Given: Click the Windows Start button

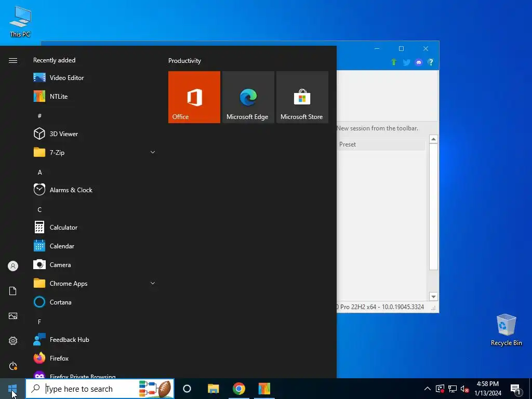Looking at the screenshot, I should click(x=12, y=389).
